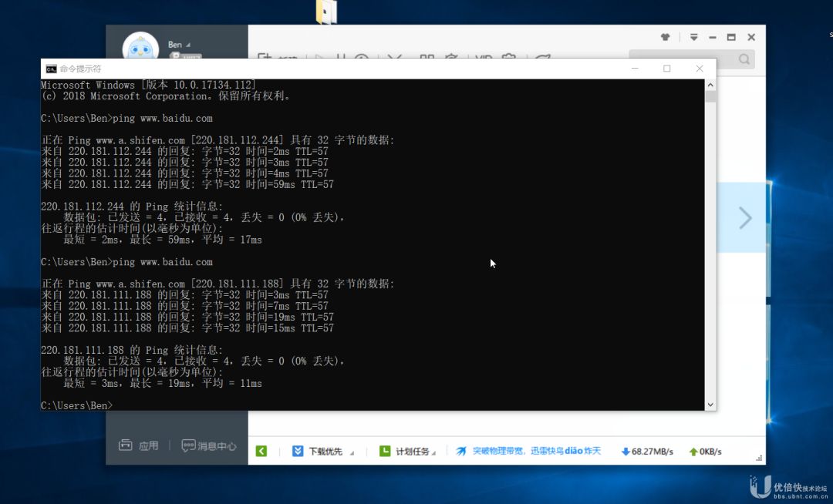Open Xunlei main menu dropdown triangle
Viewport: 833px width, 504px height.
(x=694, y=37)
